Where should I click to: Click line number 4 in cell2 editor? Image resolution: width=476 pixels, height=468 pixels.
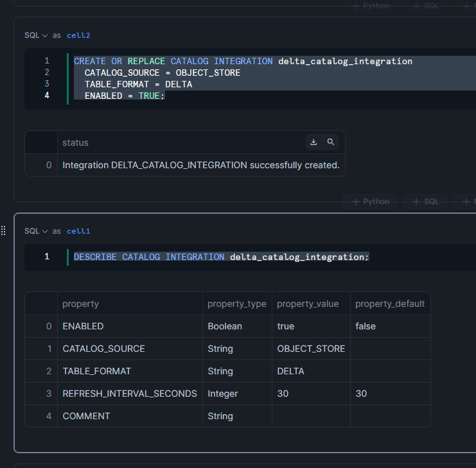coord(47,96)
